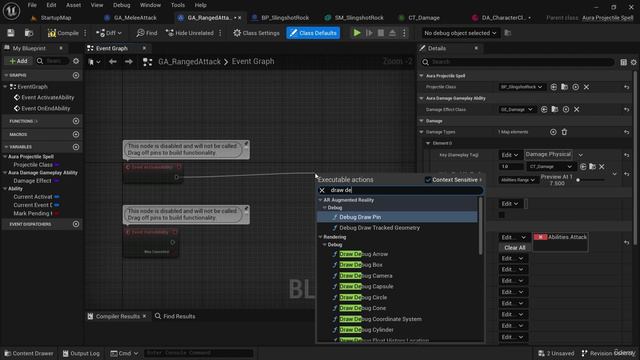Stop the simulation

(380, 33)
